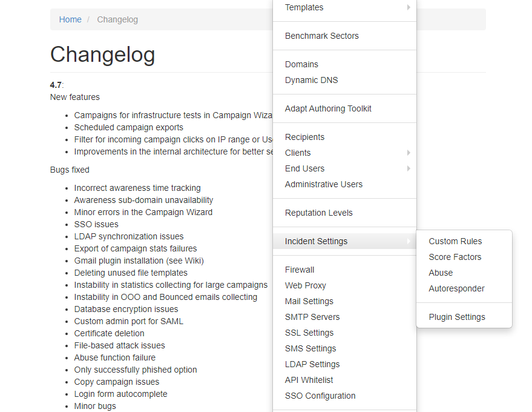Open the Incident Settings submenu arrow
The width and height of the screenshot is (532, 412).
tap(409, 241)
